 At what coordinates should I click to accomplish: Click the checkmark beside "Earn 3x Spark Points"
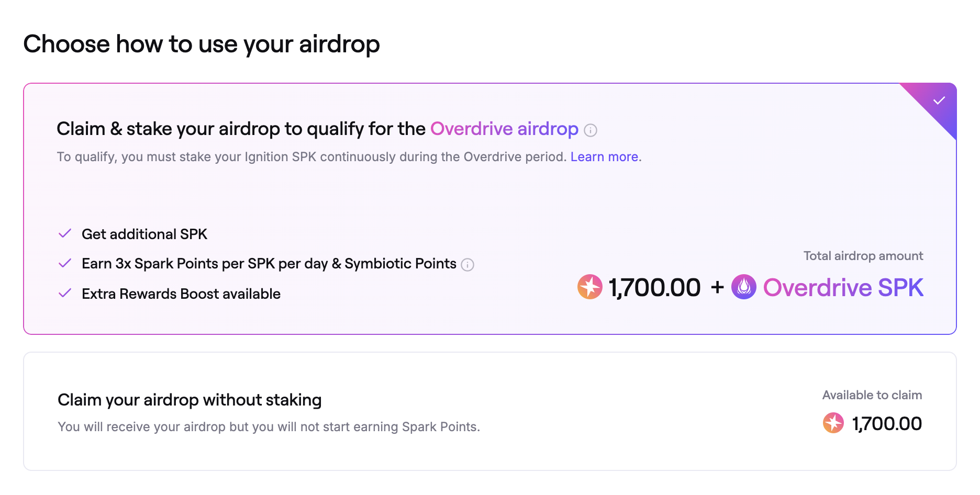click(65, 263)
